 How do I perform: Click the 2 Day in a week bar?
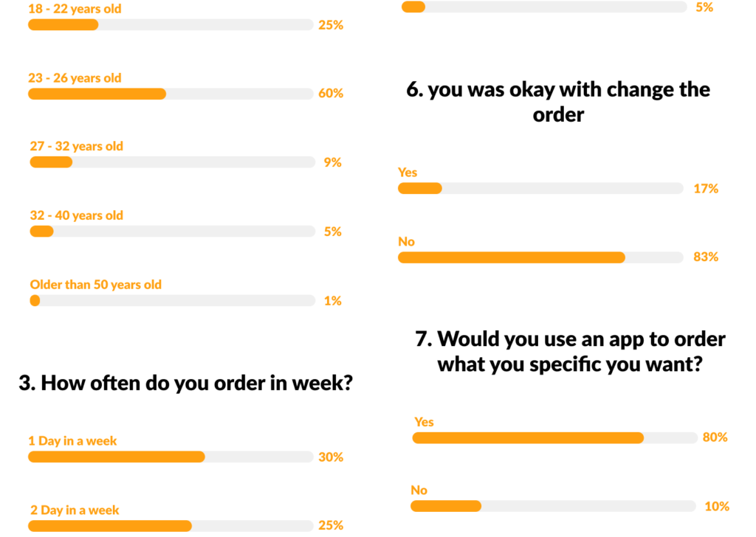tap(171, 525)
